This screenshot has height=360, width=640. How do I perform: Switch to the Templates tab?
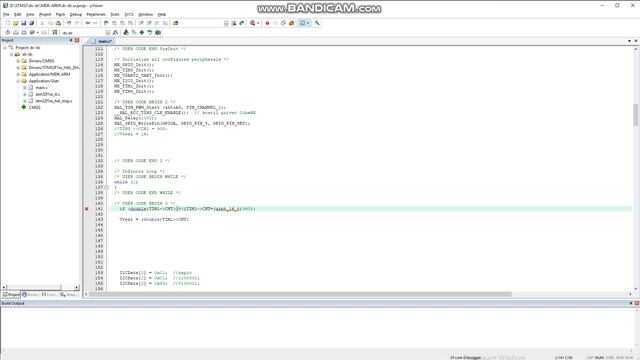pos(68,294)
